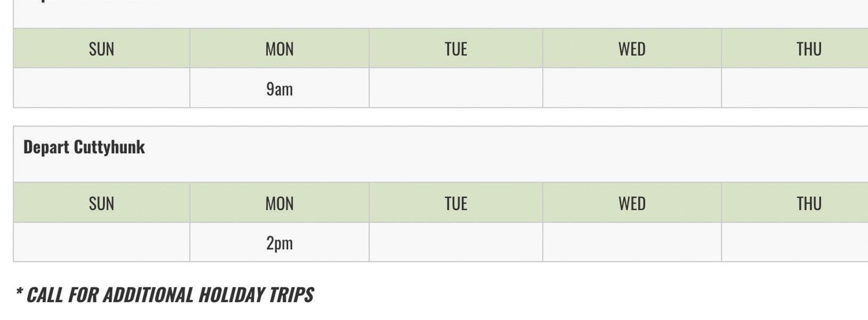Click SUN header in Depart Cuttyhunk table
The height and width of the screenshot is (320, 868).
point(101,203)
